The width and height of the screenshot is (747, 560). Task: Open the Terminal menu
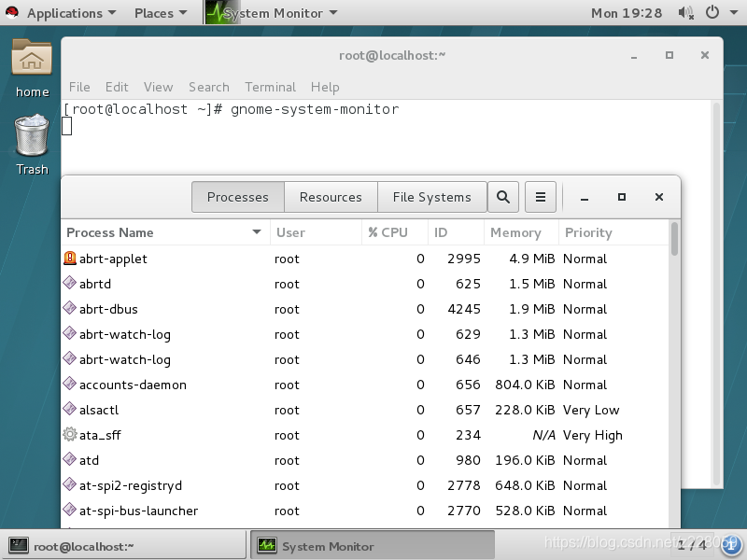[270, 87]
